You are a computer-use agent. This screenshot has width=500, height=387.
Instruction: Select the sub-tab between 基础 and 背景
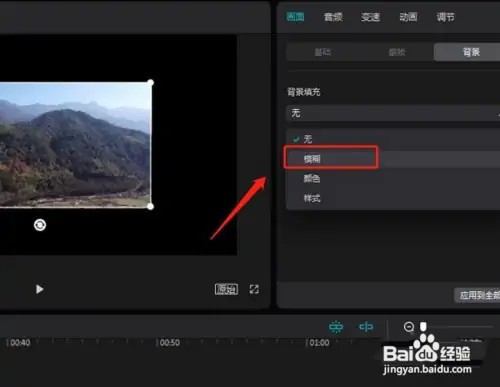point(397,52)
